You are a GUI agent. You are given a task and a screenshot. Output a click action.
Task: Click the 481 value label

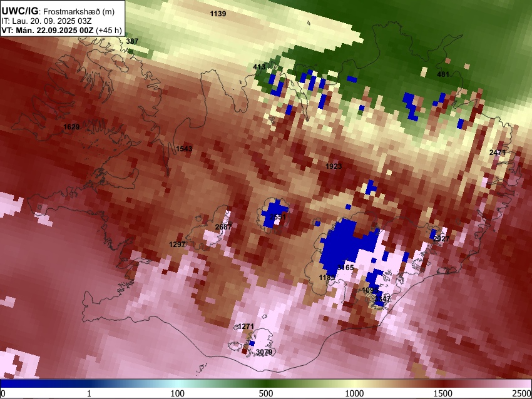click(443, 74)
